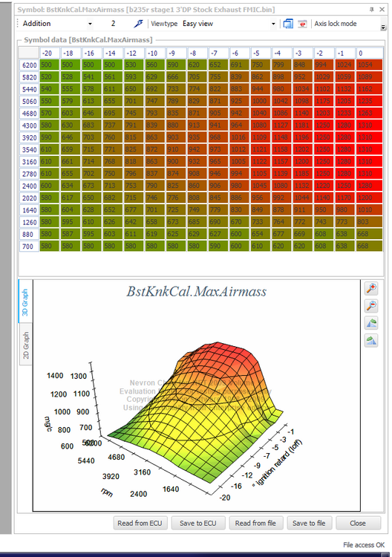Click the blue stacked windows toolbar icon
The image size is (392, 557).
288,24
